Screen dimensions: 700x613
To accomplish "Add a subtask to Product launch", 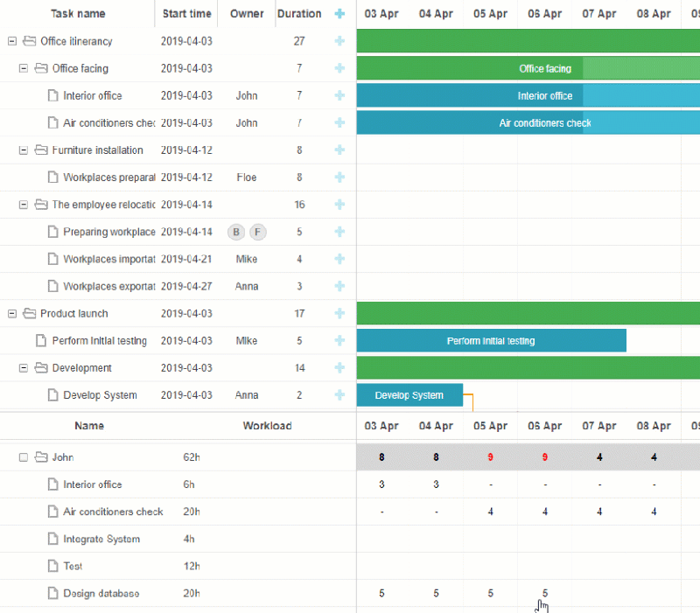I will 339,313.
